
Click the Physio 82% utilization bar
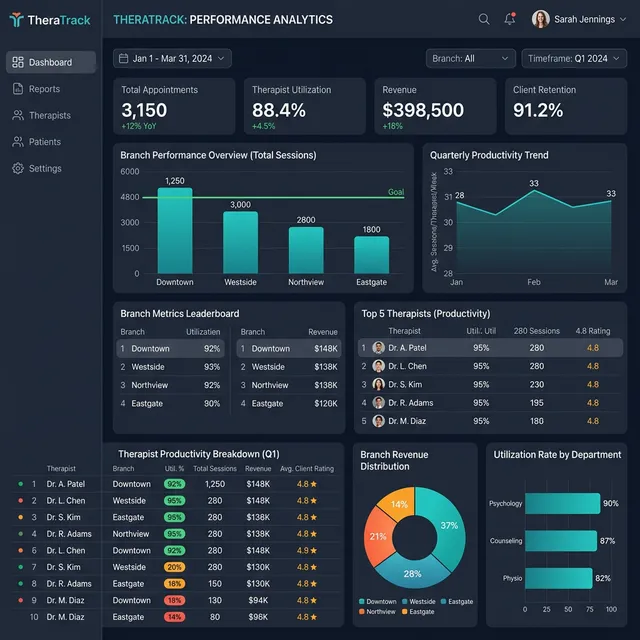pyautogui.click(x=559, y=578)
